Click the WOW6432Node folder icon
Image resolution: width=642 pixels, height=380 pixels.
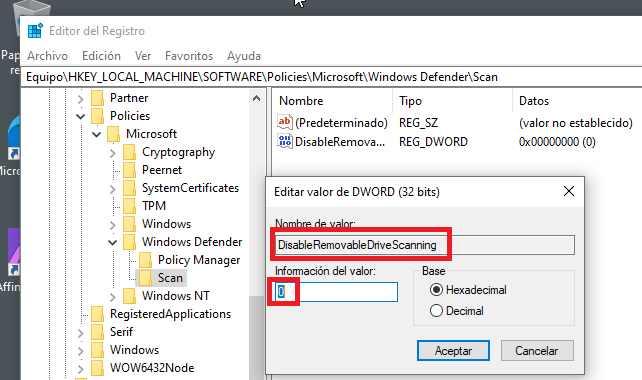97,368
